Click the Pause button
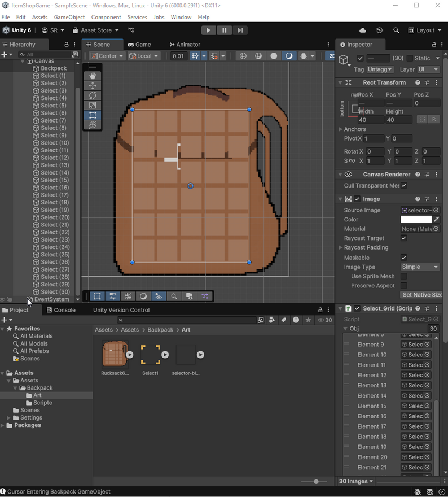The width and height of the screenshot is (448, 497). (224, 30)
